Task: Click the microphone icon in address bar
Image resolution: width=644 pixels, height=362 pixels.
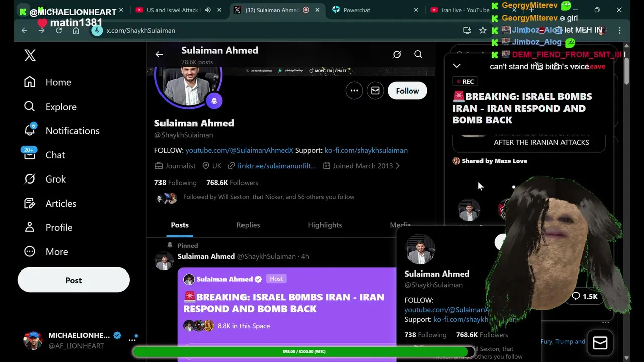Action: tap(97, 30)
